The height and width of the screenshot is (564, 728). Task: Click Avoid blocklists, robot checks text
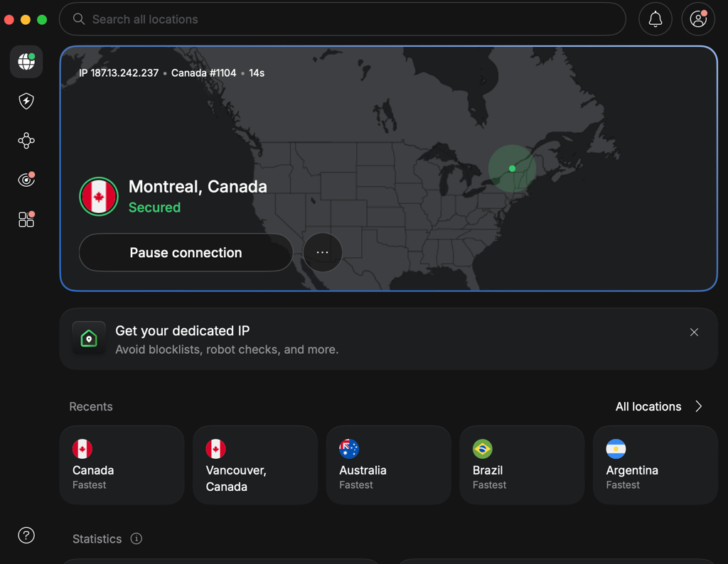227,349
